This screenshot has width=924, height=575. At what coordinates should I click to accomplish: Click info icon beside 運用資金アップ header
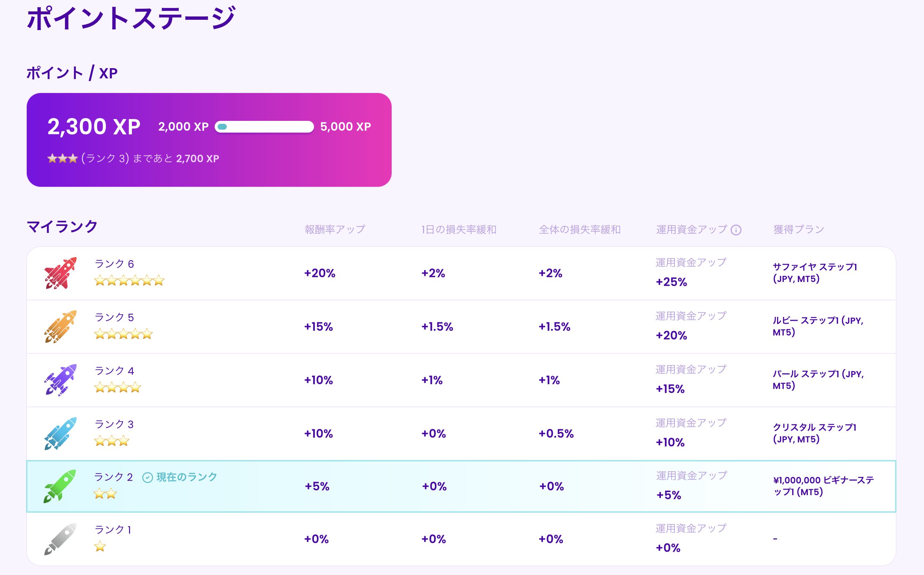pyautogui.click(x=736, y=230)
